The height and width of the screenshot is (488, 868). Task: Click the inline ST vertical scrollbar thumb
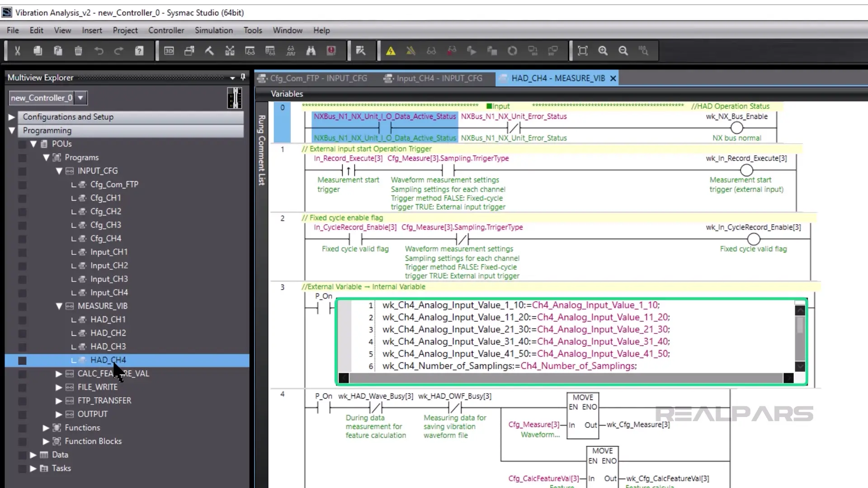pos(800,325)
